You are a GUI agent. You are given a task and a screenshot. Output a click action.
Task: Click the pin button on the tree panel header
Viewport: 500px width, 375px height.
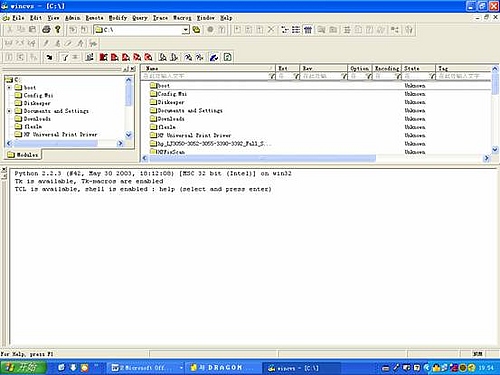point(126,69)
